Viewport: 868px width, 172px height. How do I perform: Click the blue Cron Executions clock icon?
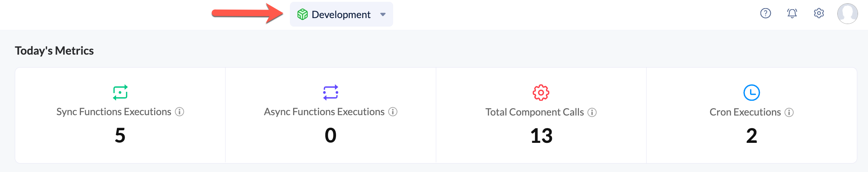(752, 93)
